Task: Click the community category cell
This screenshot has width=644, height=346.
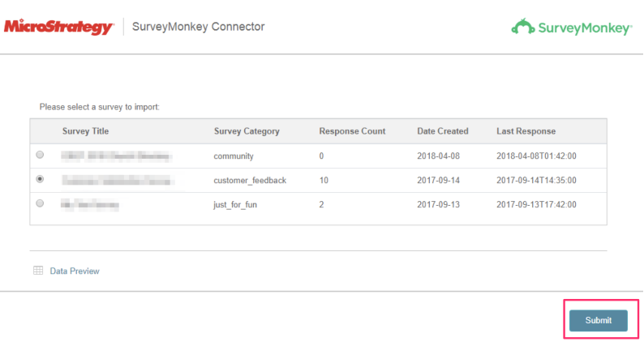Action: 234,156
